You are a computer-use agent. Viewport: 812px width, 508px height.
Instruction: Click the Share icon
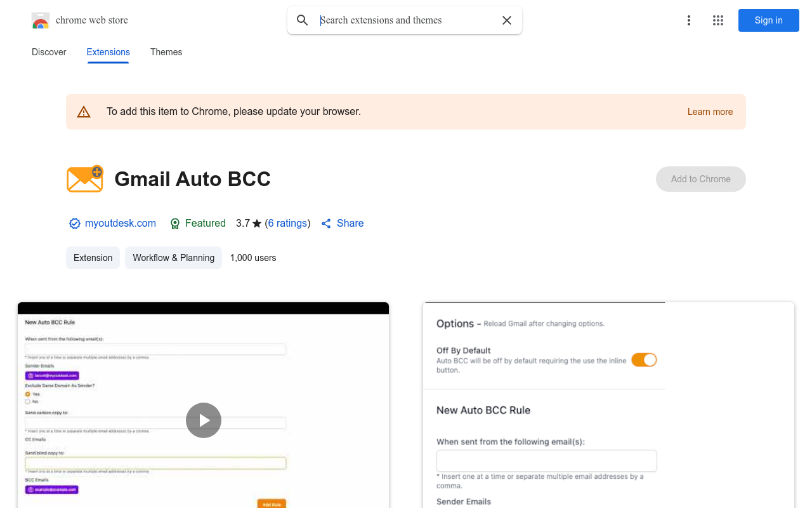point(326,224)
